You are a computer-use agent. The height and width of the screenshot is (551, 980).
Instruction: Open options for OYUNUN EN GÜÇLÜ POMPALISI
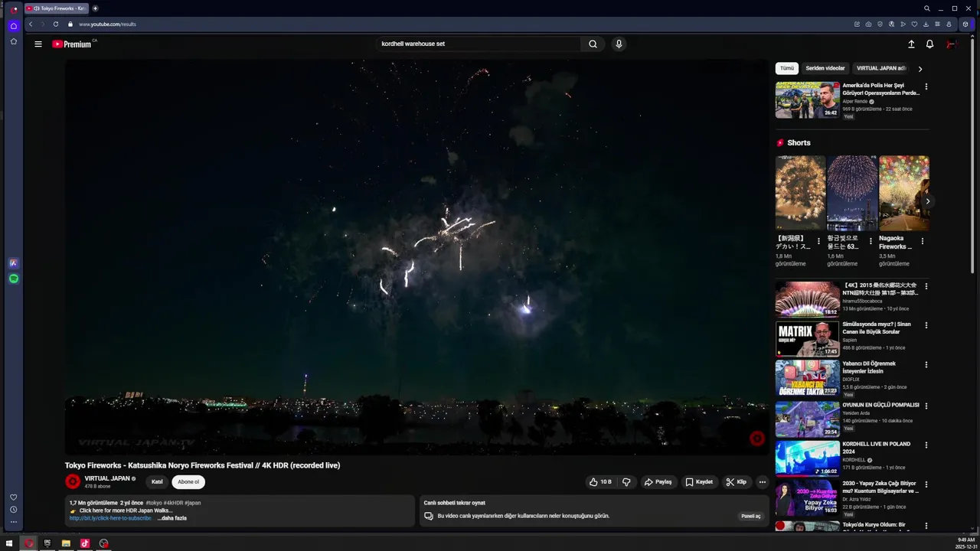pyautogui.click(x=926, y=405)
